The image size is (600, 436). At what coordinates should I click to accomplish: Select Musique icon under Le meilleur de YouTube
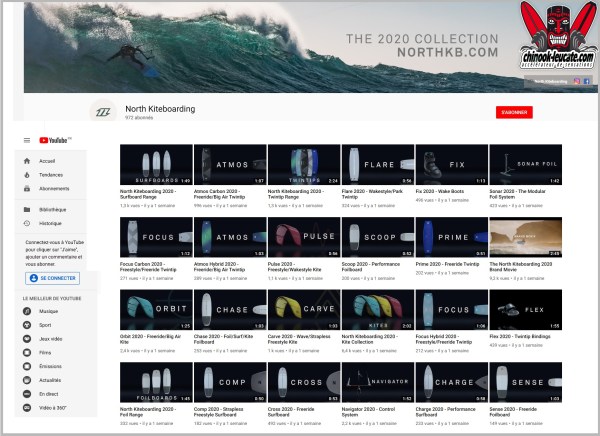(x=27, y=311)
